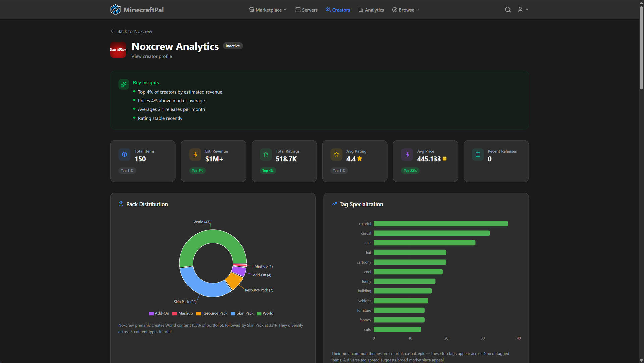The image size is (644, 363).
Task: Click the user account icon
Action: tap(520, 10)
